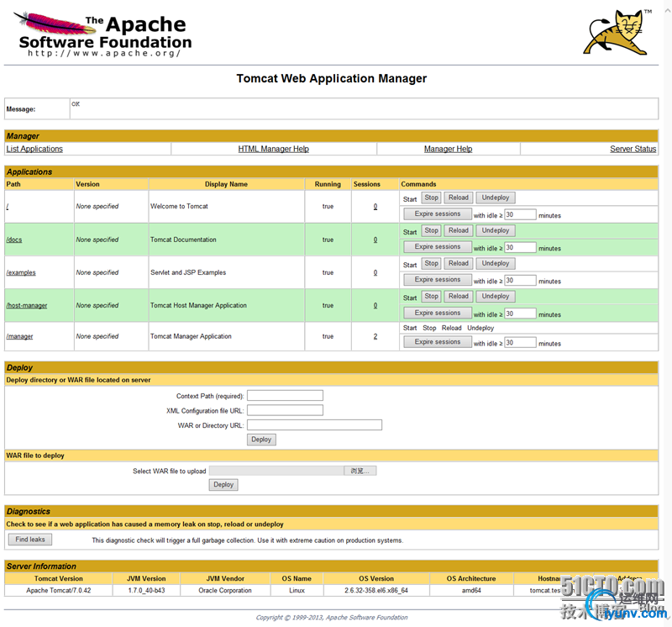
Task: Select 'Linux' OS name cell
Action: click(297, 591)
